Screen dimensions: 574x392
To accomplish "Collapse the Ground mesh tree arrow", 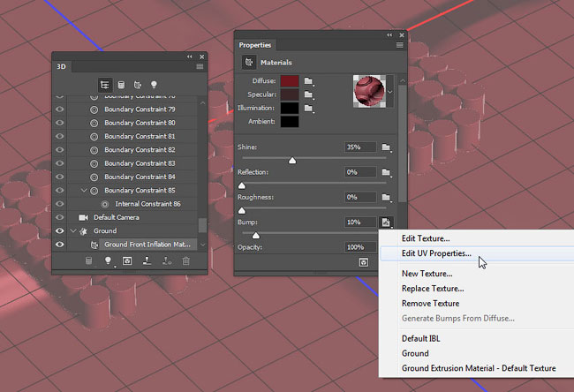I will coord(72,231).
